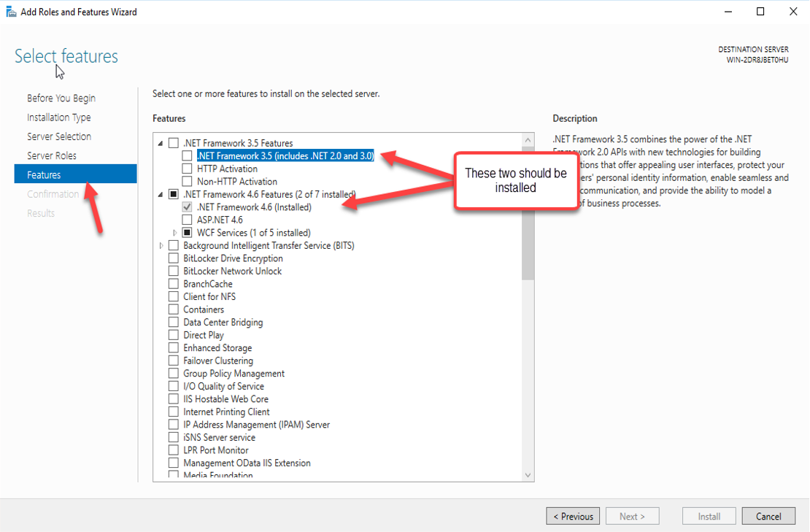The image size is (810, 532).
Task: Click the Add Roles and Features Wizard title icon
Action: tap(11, 12)
